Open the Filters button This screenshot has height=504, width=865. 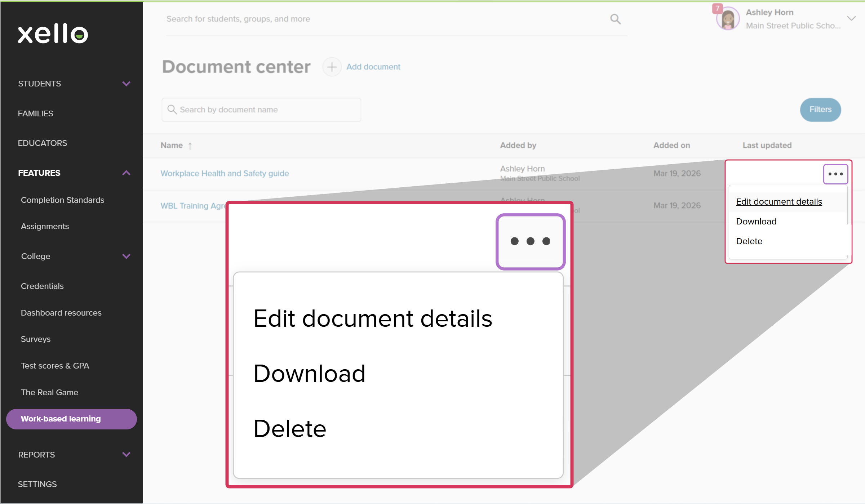(x=820, y=110)
